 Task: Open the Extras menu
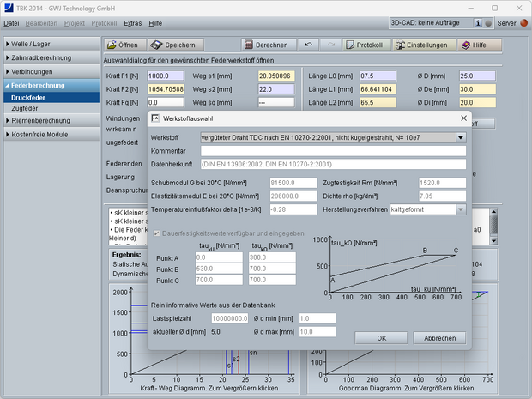click(x=132, y=23)
